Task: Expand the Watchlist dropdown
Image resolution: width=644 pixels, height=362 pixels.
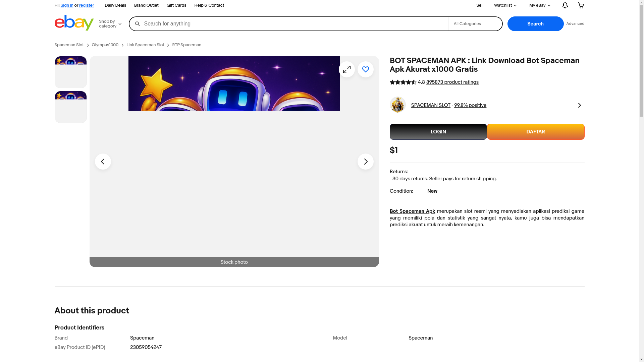Action: coord(505,5)
